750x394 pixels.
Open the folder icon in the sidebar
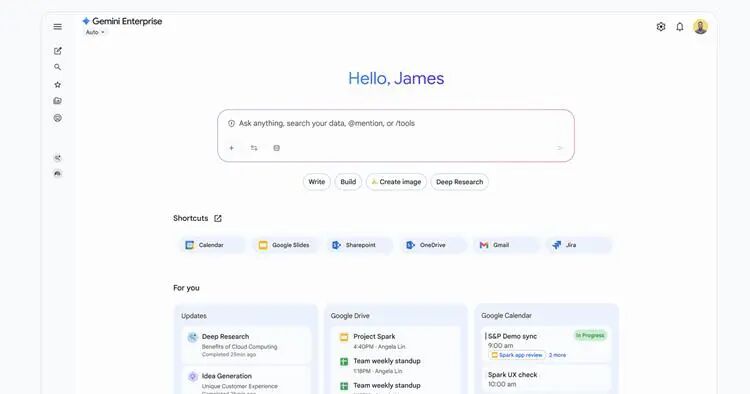57,101
